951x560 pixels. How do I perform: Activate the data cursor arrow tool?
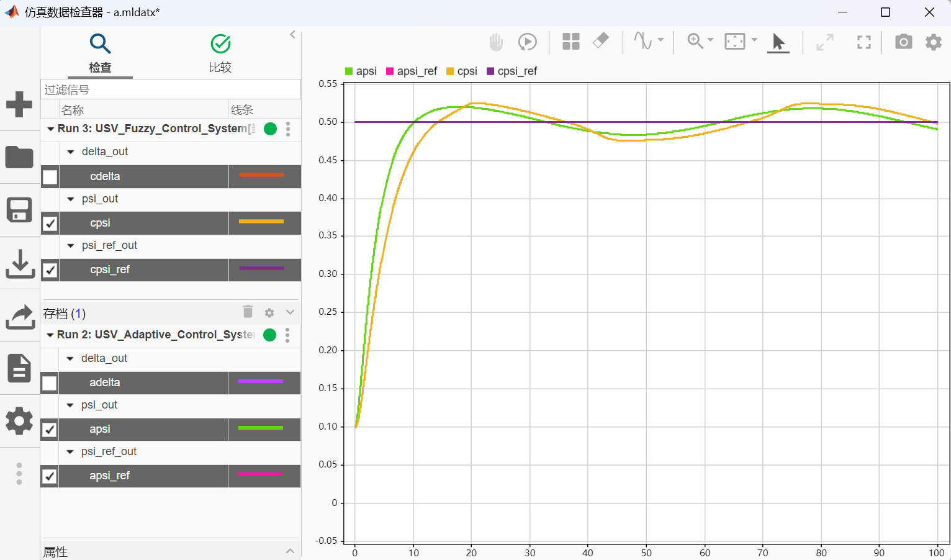(x=778, y=42)
